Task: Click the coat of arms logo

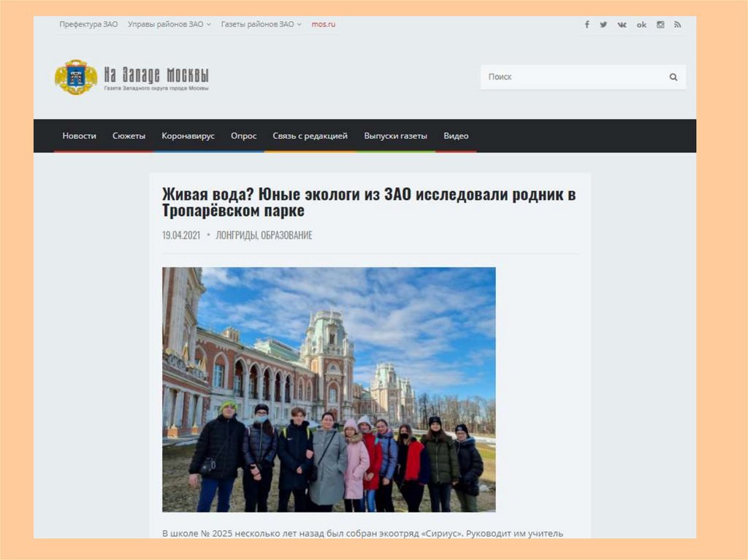Action: [x=76, y=77]
